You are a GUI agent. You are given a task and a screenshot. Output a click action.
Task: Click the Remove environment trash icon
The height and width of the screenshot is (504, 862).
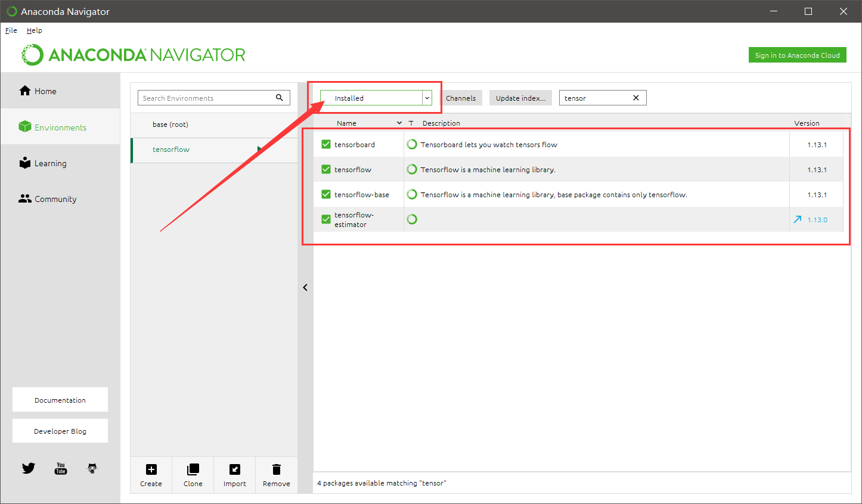[x=276, y=469]
